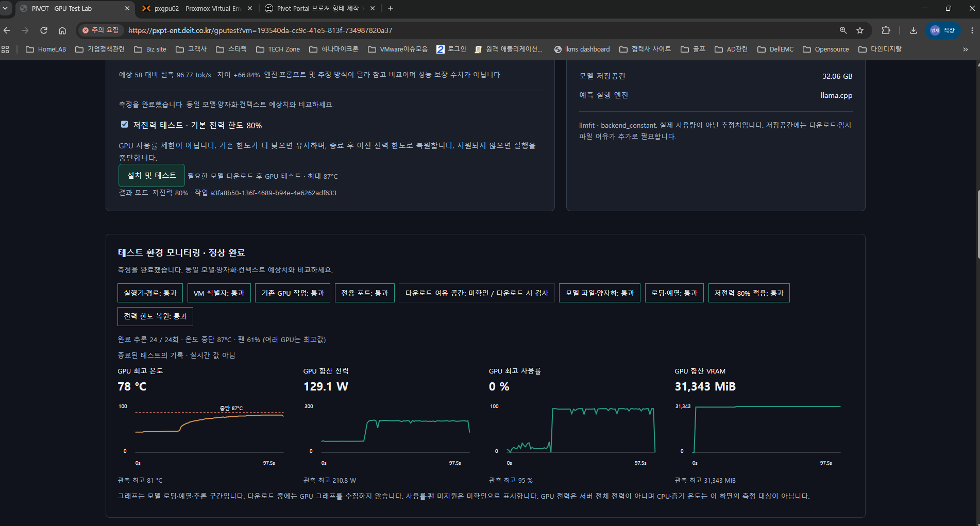Click the 설치 및 테스트 button
This screenshot has height=526, width=980.
[151, 176]
